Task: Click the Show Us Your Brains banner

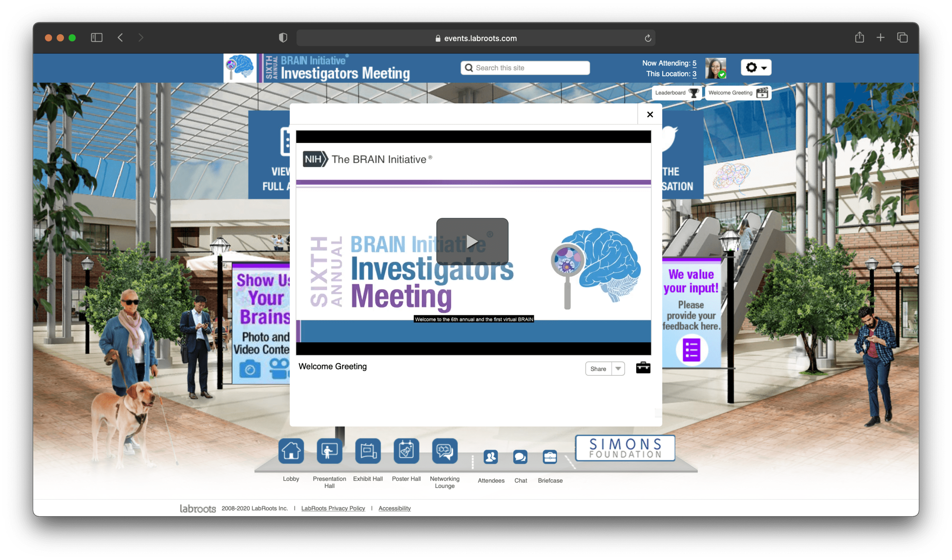Action: point(261,323)
